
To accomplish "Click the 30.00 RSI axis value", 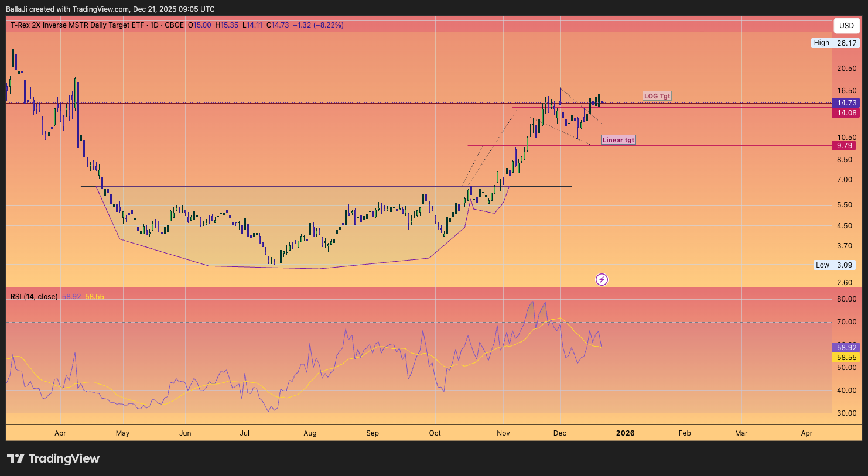I will click(x=847, y=413).
